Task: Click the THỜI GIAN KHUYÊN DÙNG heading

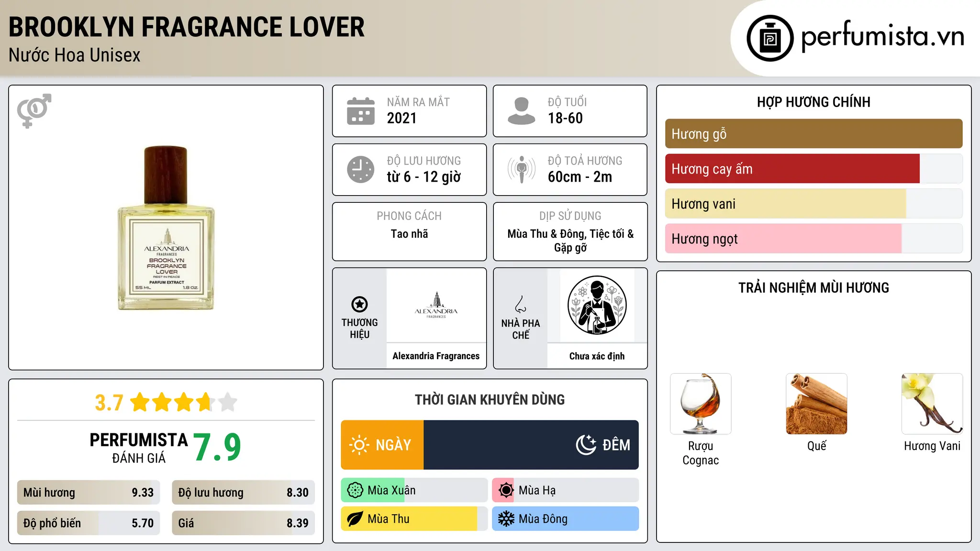Action: [x=490, y=400]
